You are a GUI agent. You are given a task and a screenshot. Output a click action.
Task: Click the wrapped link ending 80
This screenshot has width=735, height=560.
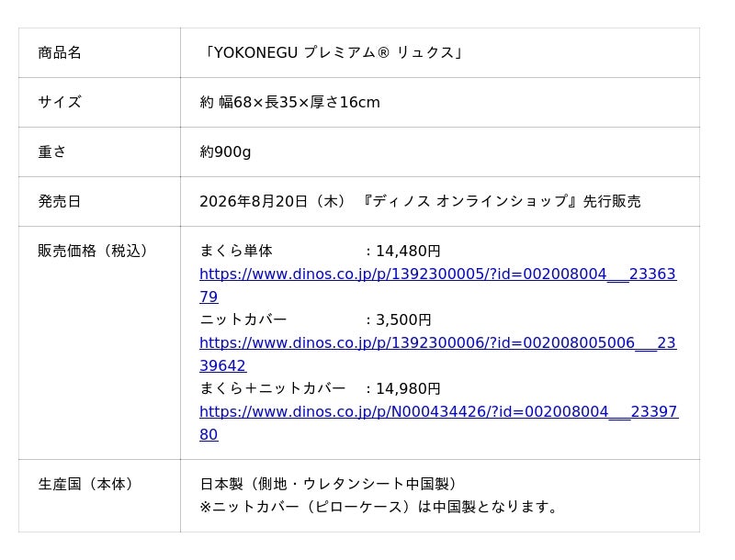point(209,434)
